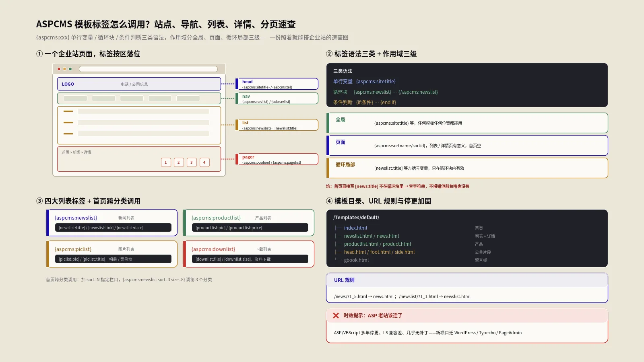The image size is (644, 362).
Task: Click the 时效提示：ASP 老站该迁了 banner text
Action: pos(373,316)
